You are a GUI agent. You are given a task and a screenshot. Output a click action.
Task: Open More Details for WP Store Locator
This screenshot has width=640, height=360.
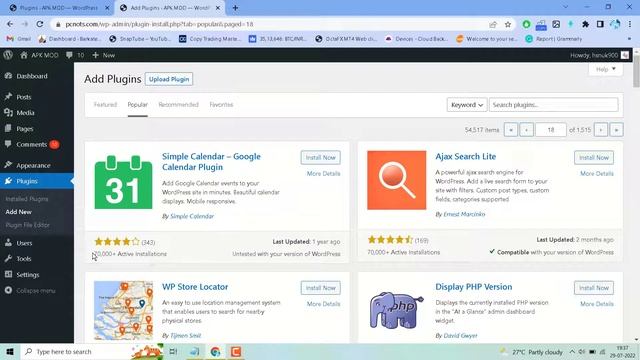(x=323, y=304)
